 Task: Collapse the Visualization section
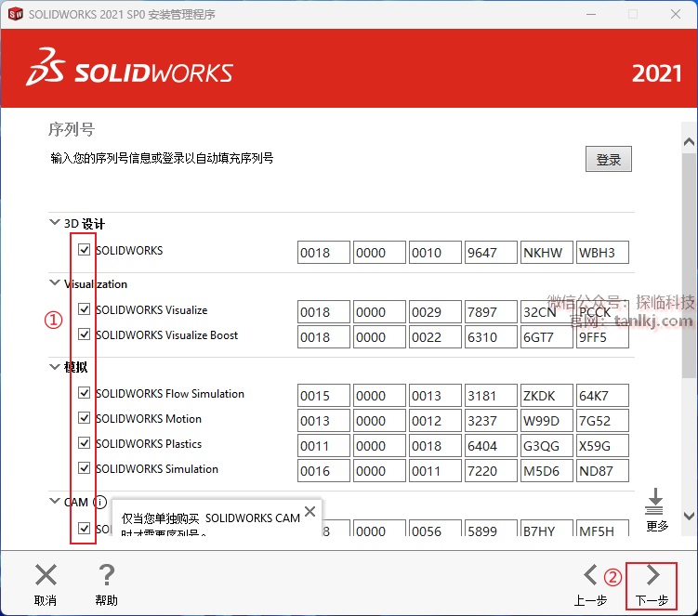(x=54, y=283)
